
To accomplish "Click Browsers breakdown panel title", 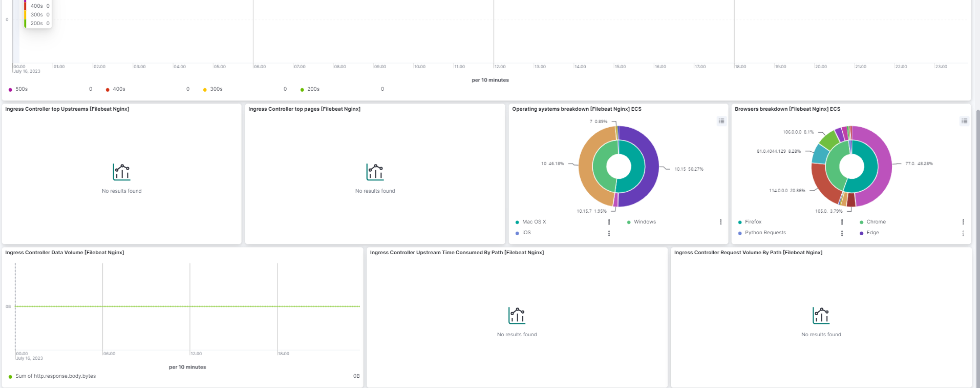I will [x=787, y=109].
